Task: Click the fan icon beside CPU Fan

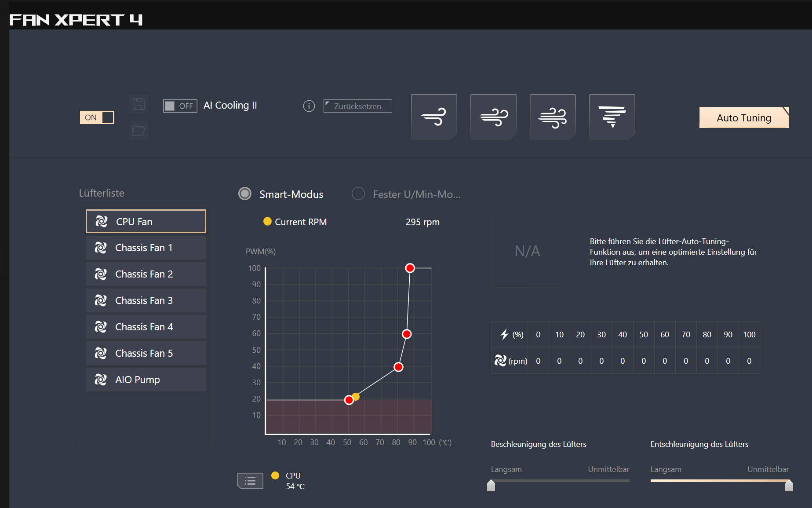Action: coord(102,221)
